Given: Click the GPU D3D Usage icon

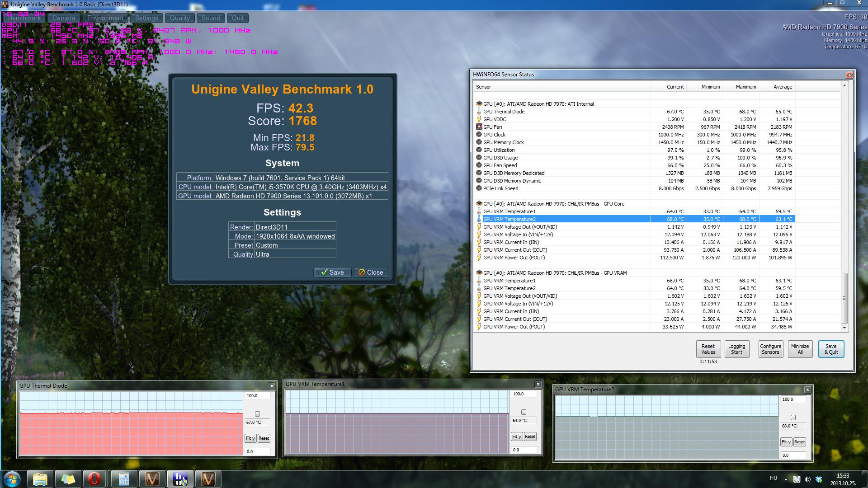Looking at the screenshot, I should pos(479,158).
